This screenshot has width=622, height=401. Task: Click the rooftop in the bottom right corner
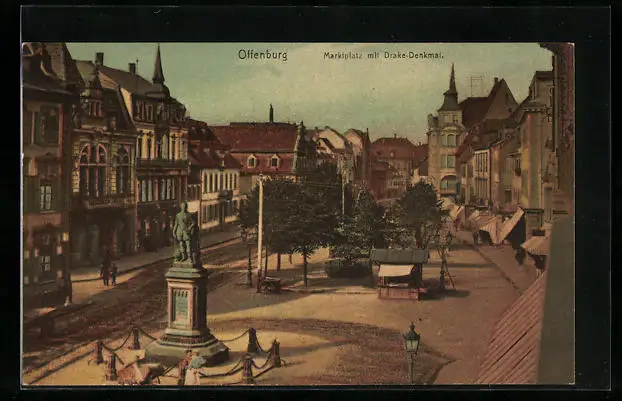click(x=520, y=340)
